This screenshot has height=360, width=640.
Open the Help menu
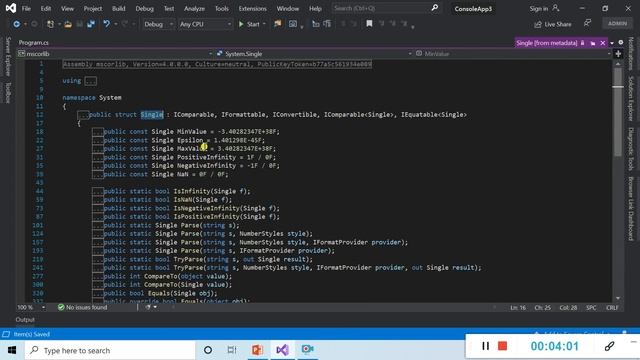pyautogui.click(x=315, y=9)
